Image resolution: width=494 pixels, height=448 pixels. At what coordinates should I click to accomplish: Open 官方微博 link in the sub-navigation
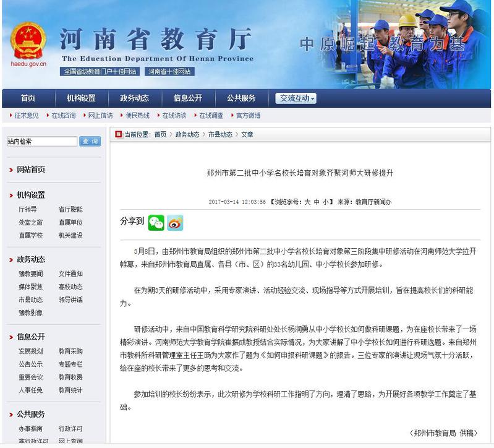coord(249,116)
